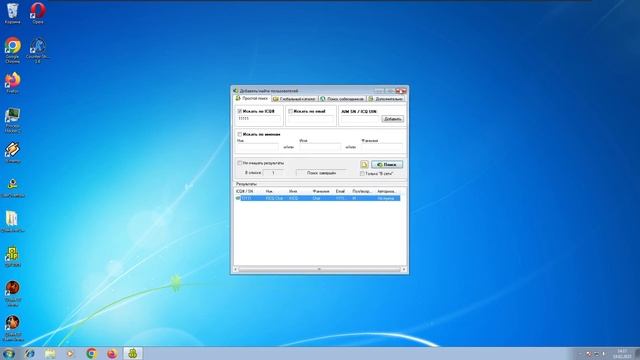640x360 pixels.
Task: Switch to the QIP taskbar button
Action: [x=133, y=353]
